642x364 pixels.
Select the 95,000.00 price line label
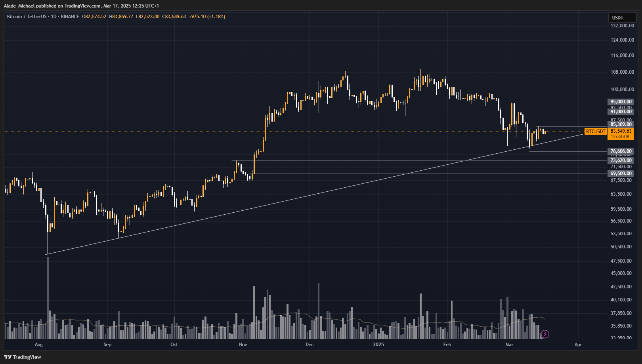pyautogui.click(x=621, y=102)
